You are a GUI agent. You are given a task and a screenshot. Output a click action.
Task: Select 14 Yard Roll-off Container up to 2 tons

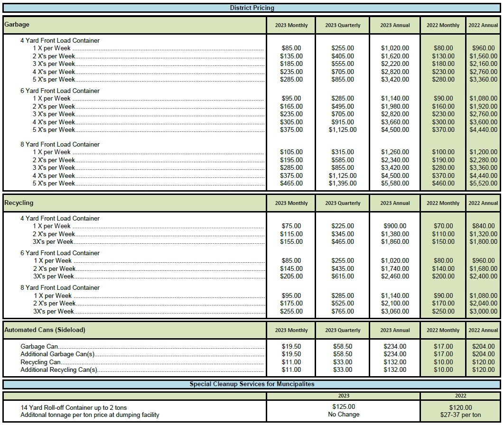click(74, 407)
